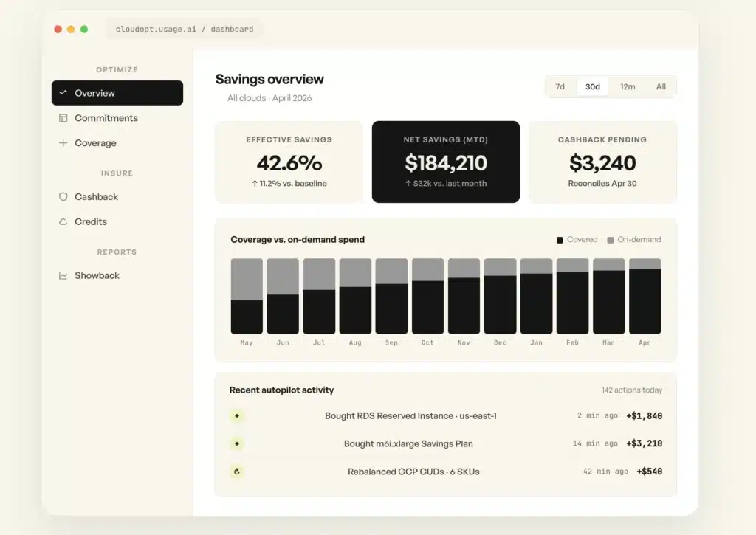Go to the Coverage page

coord(117,143)
